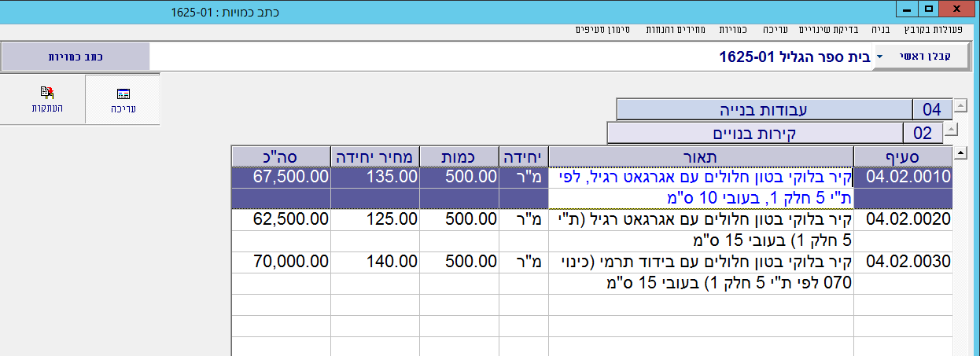Viewport: 980px width, 356px height.
Task: Click quantity cell of item 04.02.0010
Action: (460, 176)
